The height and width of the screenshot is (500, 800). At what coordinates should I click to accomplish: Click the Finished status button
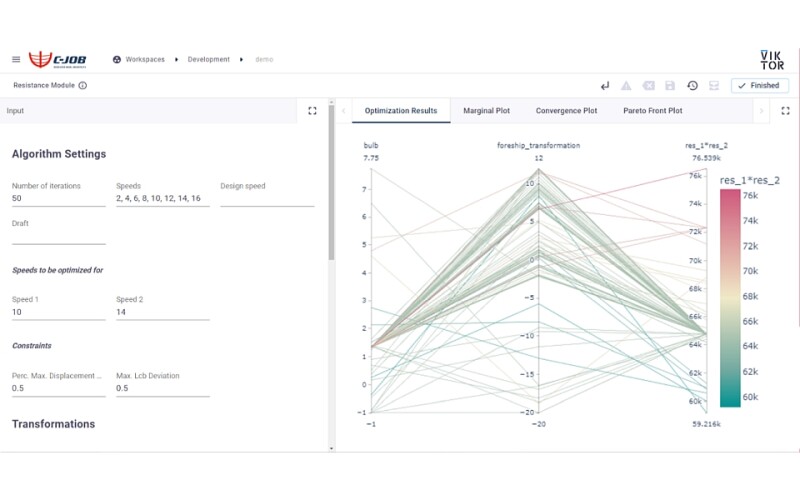click(x=760, y=86)
